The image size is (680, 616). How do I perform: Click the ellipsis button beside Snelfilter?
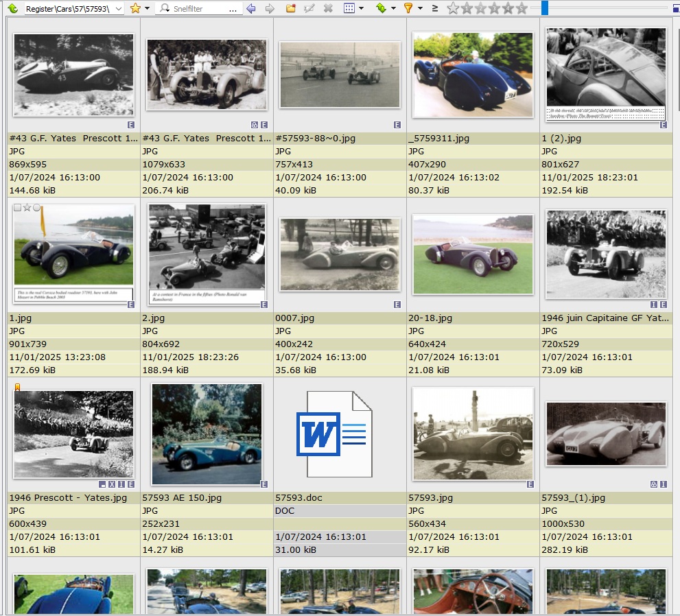point(233,8)
